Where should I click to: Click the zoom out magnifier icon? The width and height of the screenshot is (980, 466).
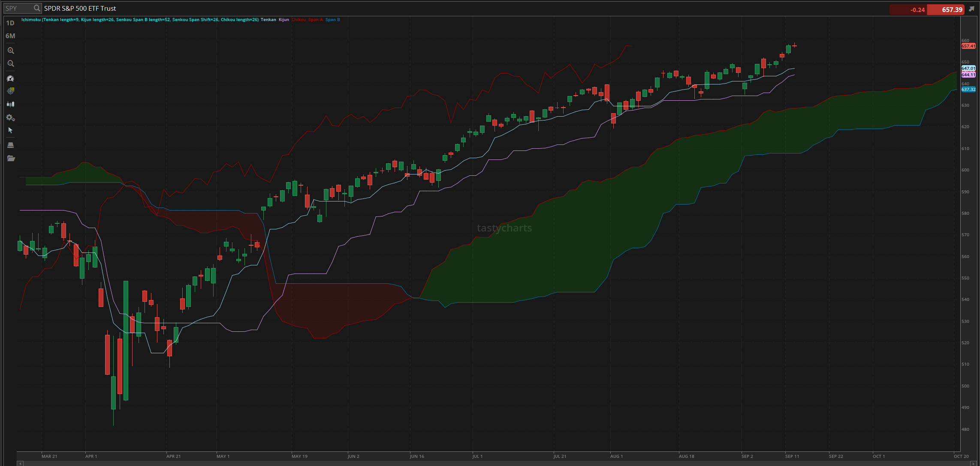point(11,63)
